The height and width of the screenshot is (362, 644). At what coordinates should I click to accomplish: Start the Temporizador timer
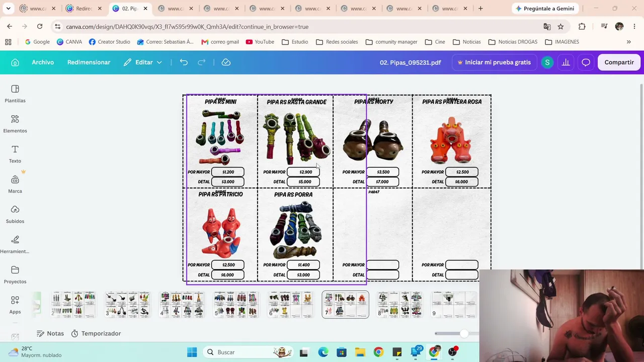click(96, 333)
